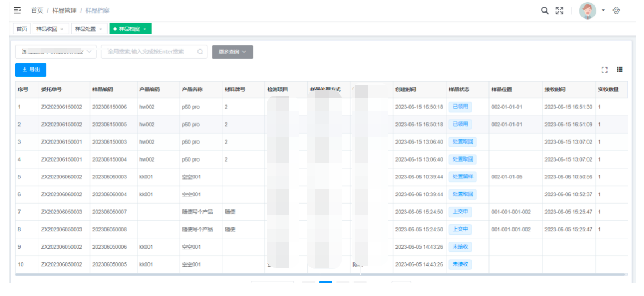Image resolution: width=644 pixels, height=296 pixels.
Task: Maximize the table with the corner-brackets icon
Action: pos(604,70)
